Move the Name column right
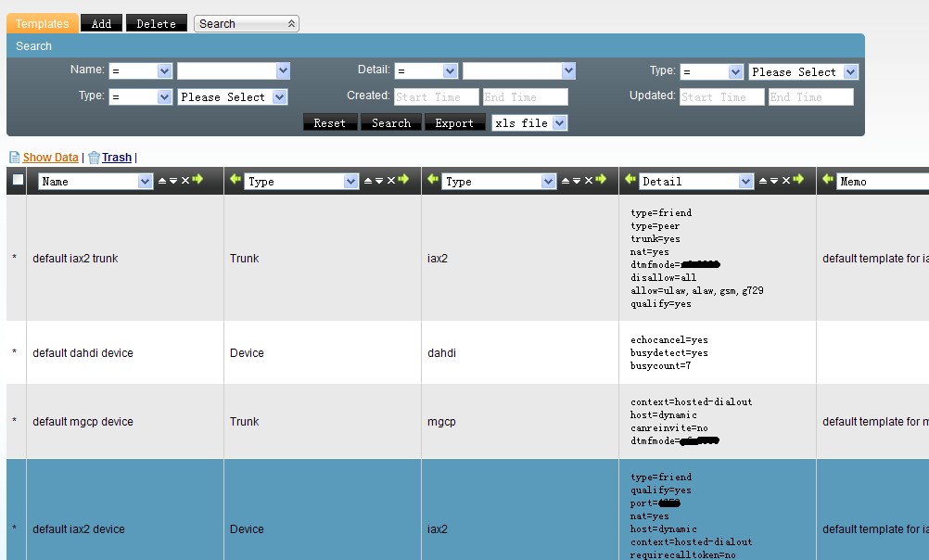Image resolution: width=929 pixels, height=560 pixels. pyautogui.click(x=197, y=180)
